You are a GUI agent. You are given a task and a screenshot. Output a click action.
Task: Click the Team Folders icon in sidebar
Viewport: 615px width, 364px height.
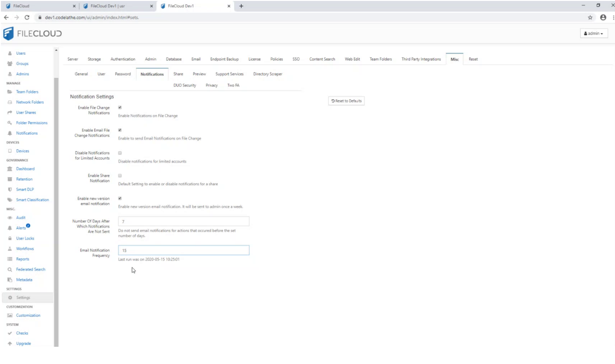(10, 92)
